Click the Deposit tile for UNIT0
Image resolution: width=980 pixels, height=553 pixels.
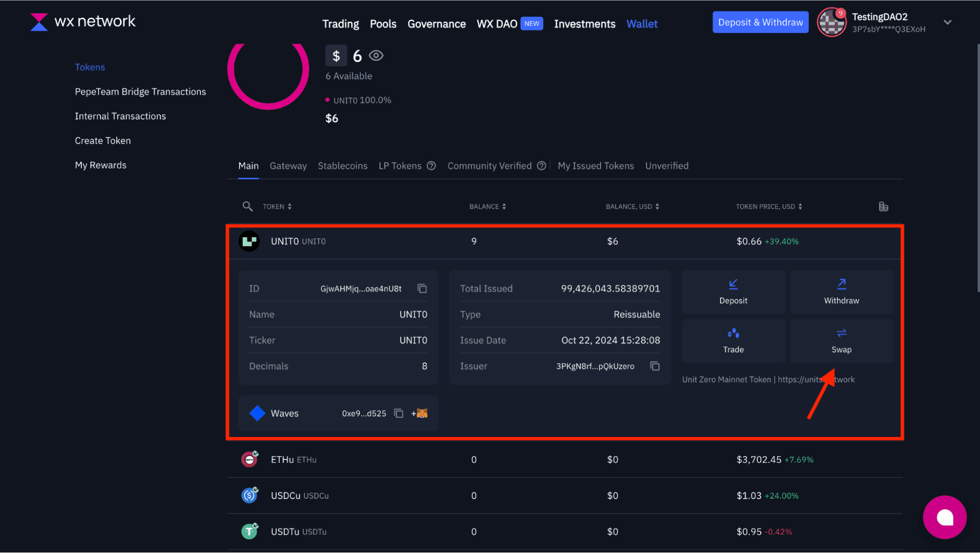point(733,292)
